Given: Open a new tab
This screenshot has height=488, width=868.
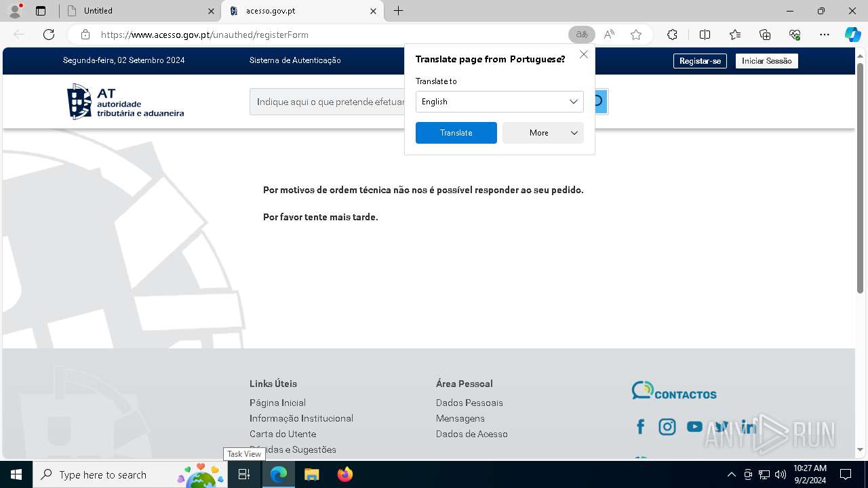Looking at the screenshot, I should [x=399, y=11].
